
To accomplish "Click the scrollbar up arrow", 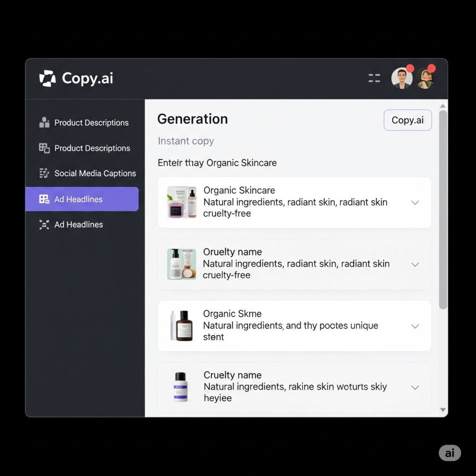I will coord(443,106).
